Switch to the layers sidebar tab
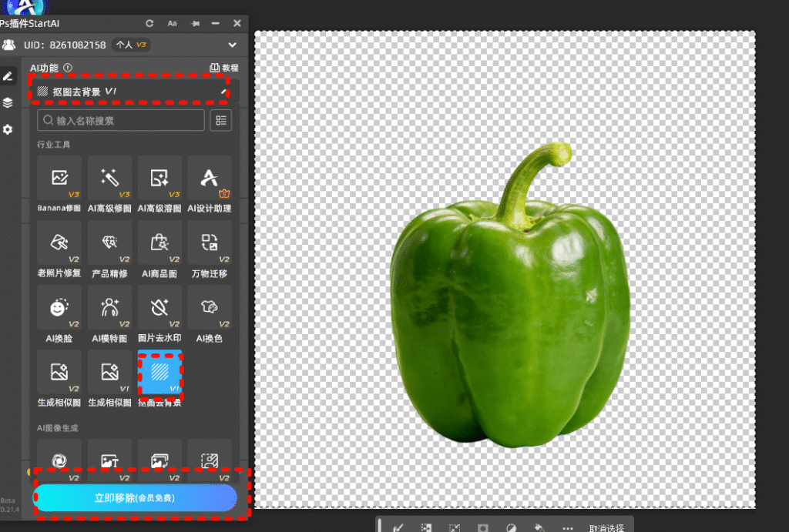The width and height of the screenshot is (789, 532). (x=8, y=102)
